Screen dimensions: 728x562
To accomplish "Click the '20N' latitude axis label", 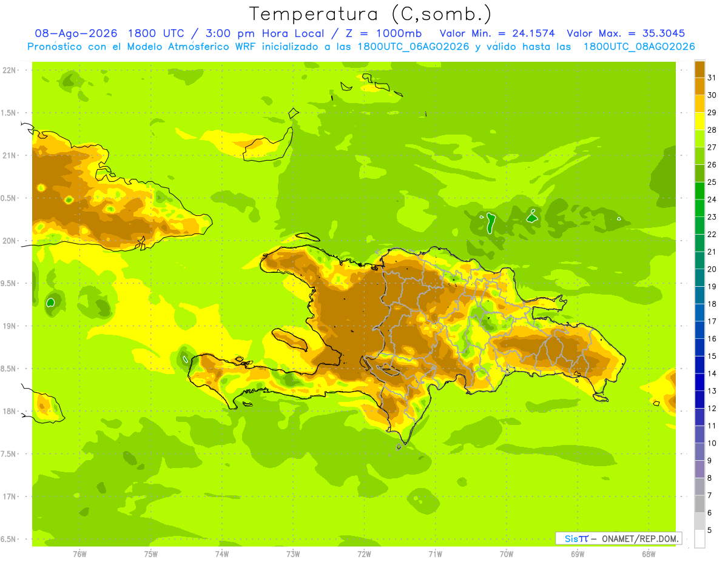I will click(x=8, y=241).
